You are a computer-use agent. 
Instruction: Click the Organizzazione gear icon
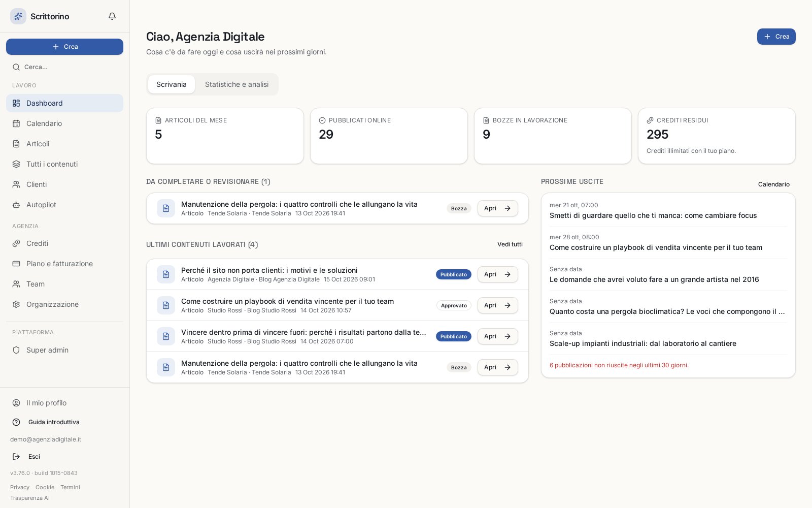(16, 304)
